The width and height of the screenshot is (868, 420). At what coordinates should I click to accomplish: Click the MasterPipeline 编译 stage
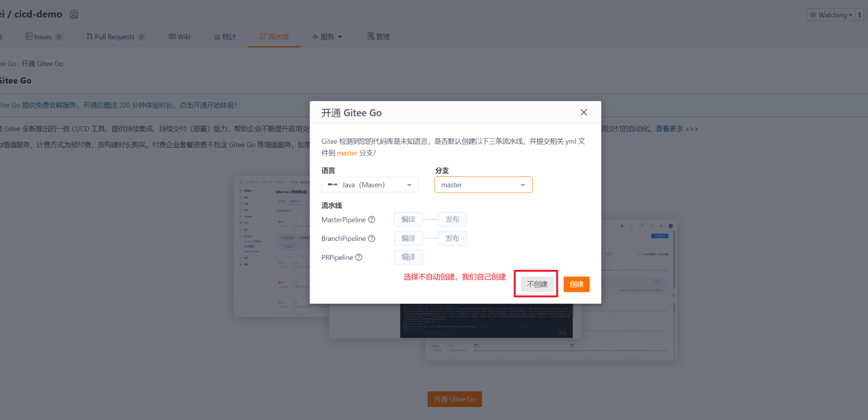(408, 219)
